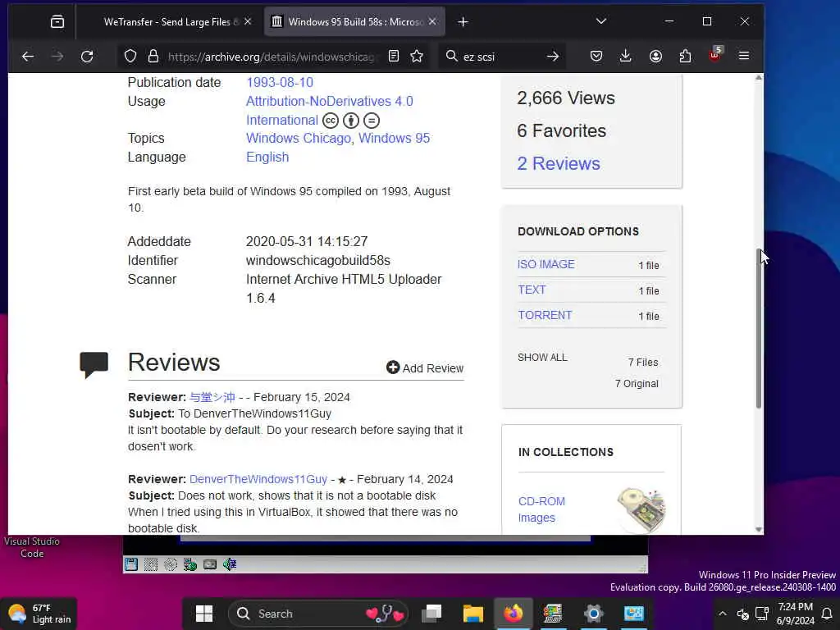Image resolution: width=840 pixels, height=630 pixels.
Task: Open the weather widget showing Light rain
Action: (x=39, y=614)
